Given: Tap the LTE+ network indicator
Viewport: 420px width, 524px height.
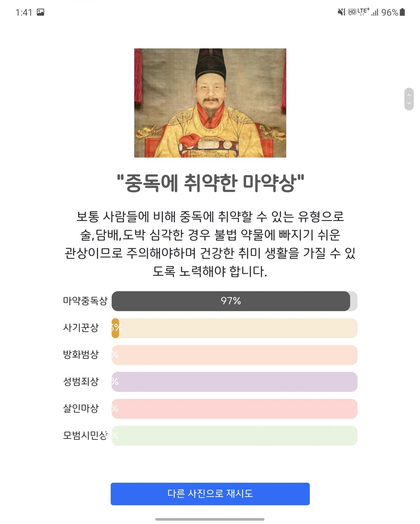Looking at the screenshot, I should 363,12.
